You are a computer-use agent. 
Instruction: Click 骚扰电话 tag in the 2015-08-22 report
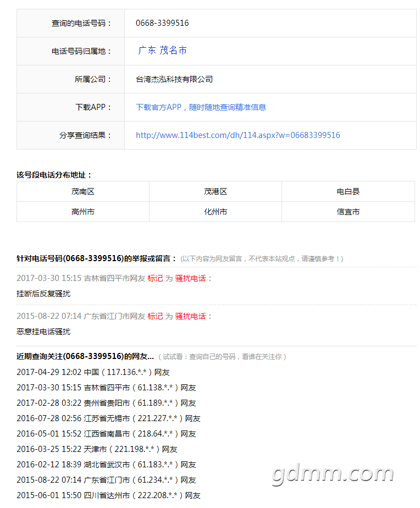(191, 316)
